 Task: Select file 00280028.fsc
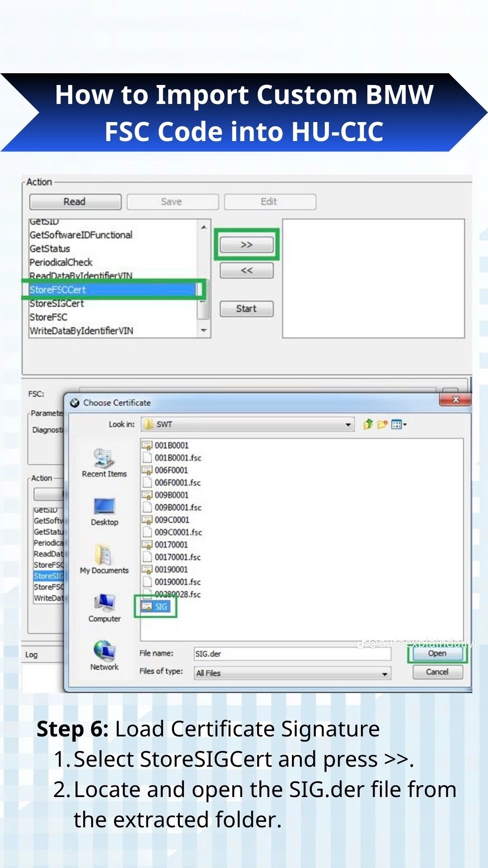(x=171, y=594)
